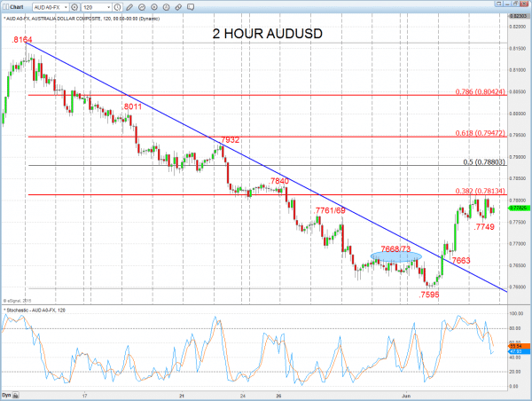The image size is (532, 401).
Task: Click the circular play replay icon
Action: 154,7
